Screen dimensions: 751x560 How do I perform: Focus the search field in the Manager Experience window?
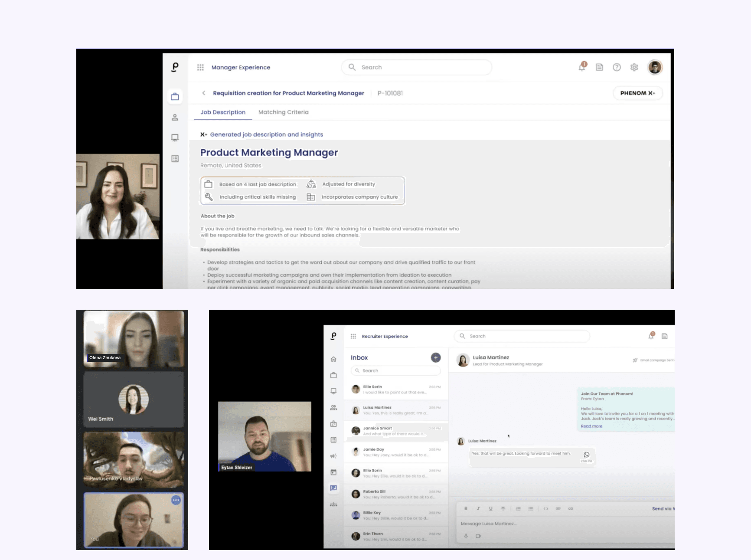(417, 67)
